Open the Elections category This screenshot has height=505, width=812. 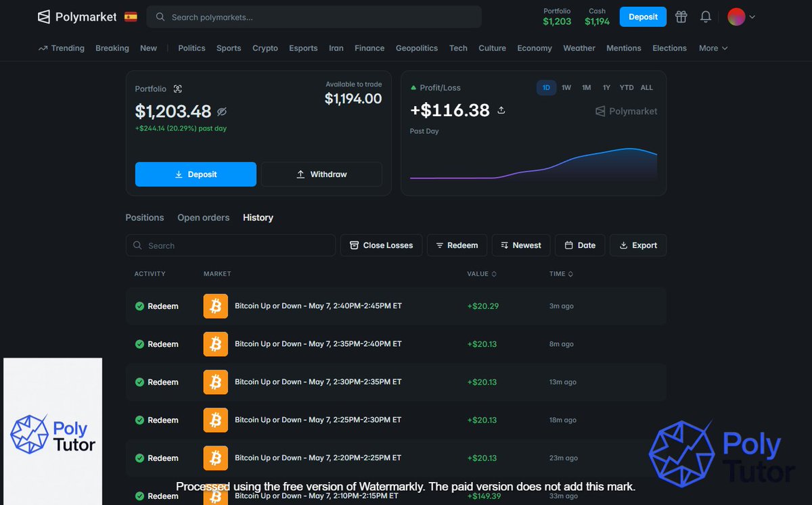point(669,48)
